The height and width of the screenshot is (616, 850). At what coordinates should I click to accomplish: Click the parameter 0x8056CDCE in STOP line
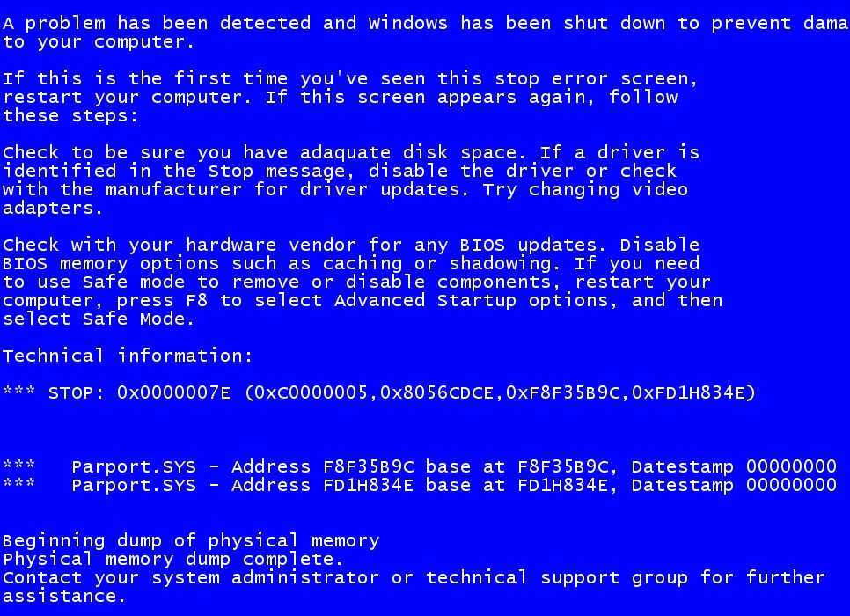436,392
